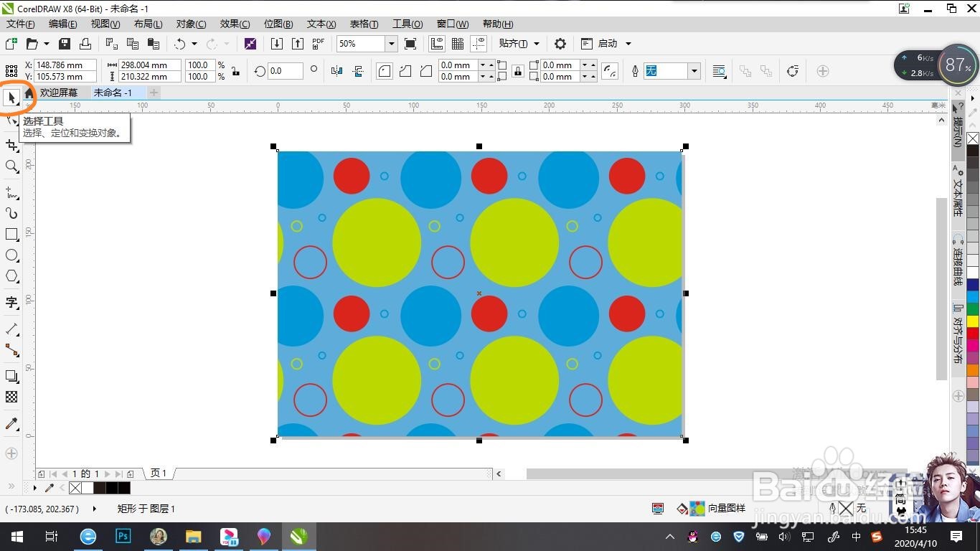The width and height of the screenshot is (980, 551).
Task: Click the Save floppy disk icon
Action: tap(65, 44)
